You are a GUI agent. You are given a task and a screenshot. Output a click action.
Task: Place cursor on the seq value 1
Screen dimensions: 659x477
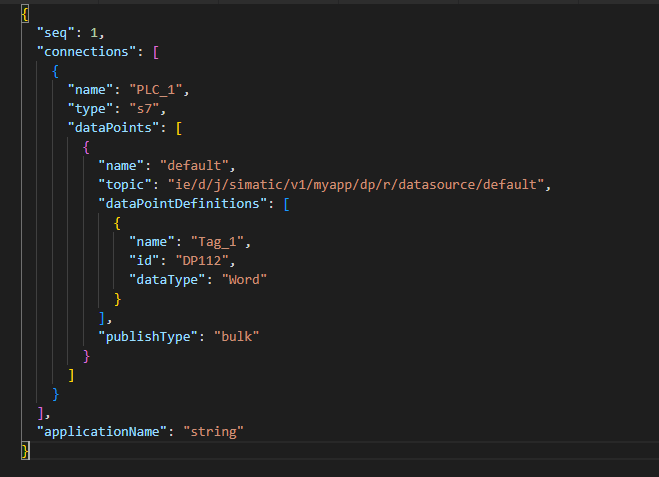coord(94,32)
